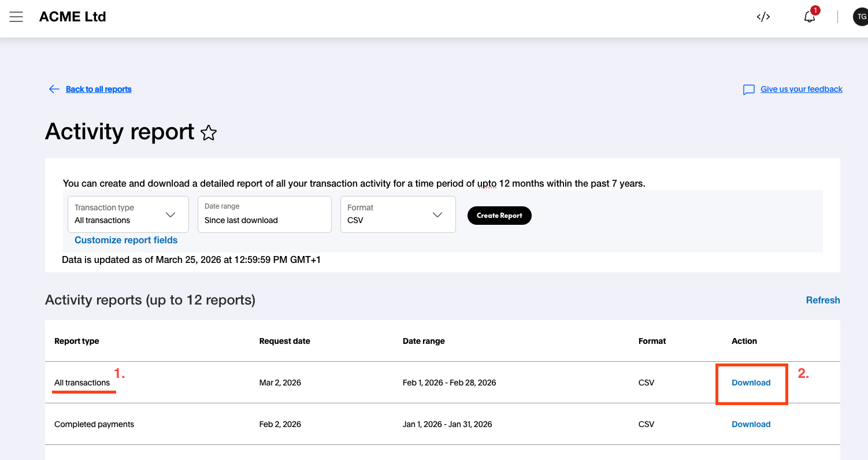Refresh the activity reports list
Image resolution: width=868 pixels, height=460 pixels.
click(823, 300)
